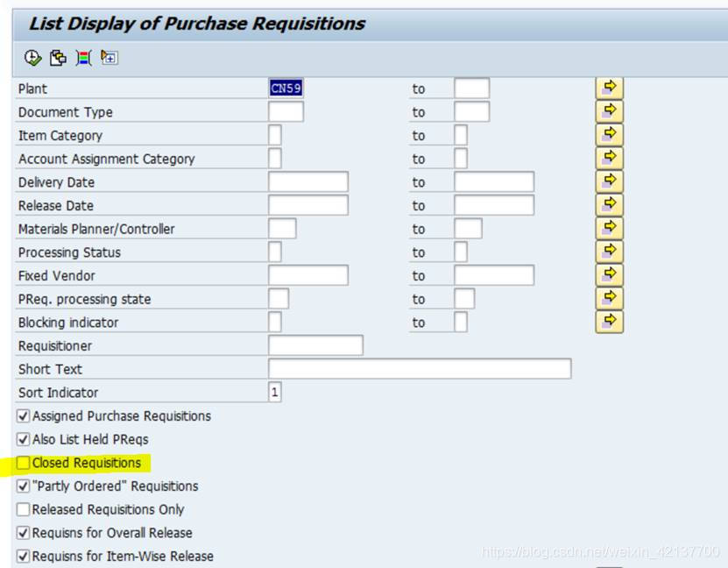
Task: Click the Blocking indicator from field
Action: (275, 322)
